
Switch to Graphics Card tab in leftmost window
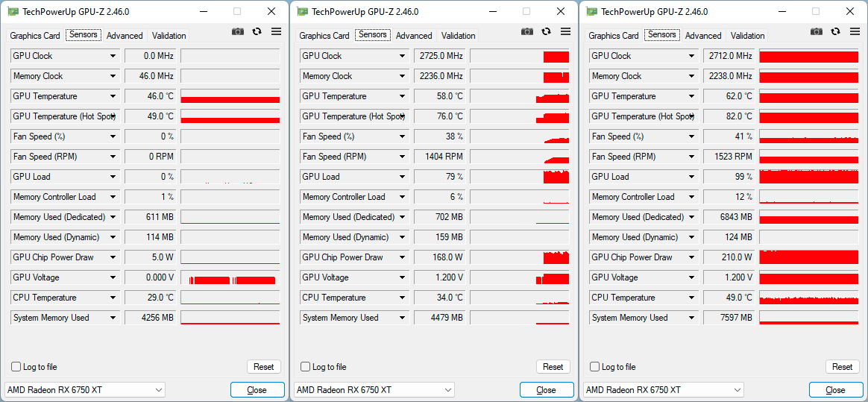click(x=35, y=36)
